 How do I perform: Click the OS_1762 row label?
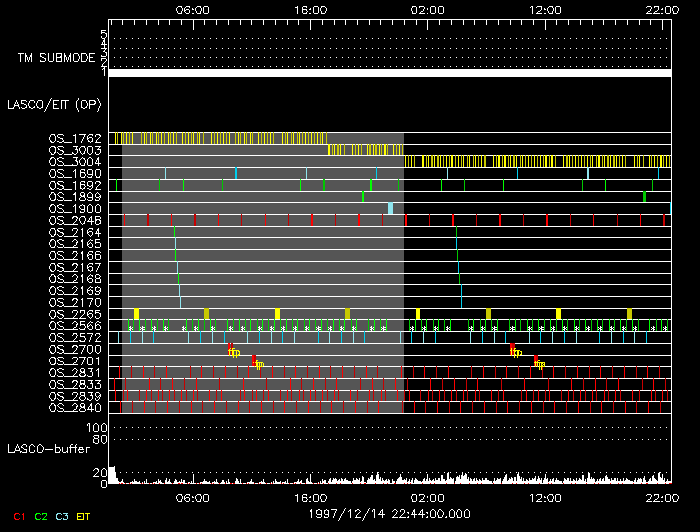[x=74, y=138]
